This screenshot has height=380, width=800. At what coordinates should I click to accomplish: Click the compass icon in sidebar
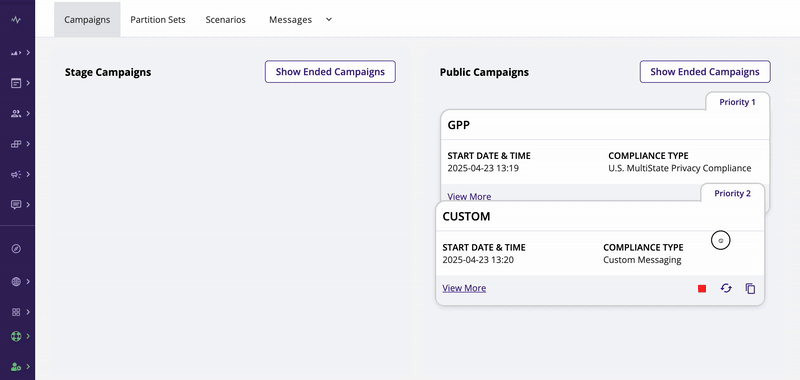coord(16,248)
